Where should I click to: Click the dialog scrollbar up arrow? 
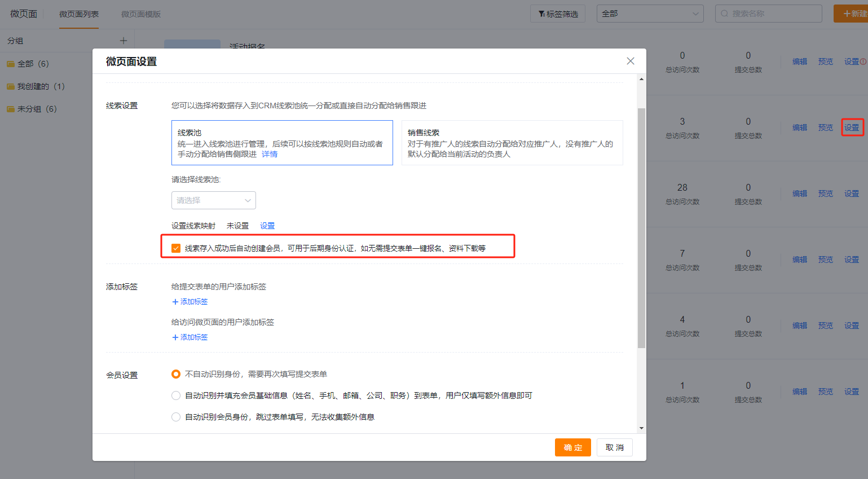[x=641, y=79]
